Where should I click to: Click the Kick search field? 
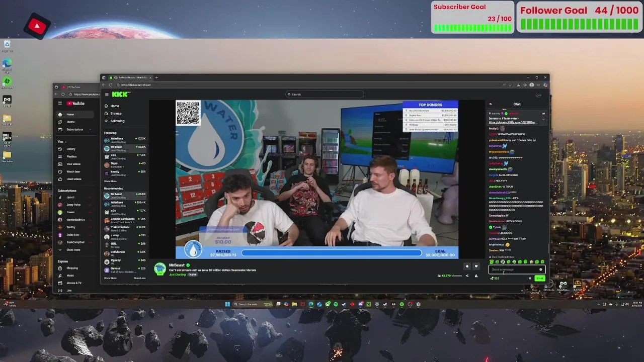point(325,94)
